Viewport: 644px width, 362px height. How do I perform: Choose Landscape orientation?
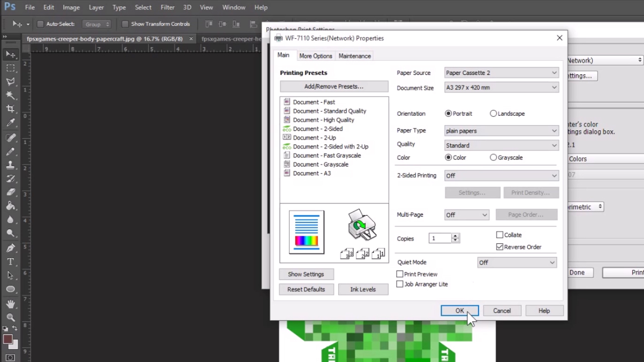click(493, 114)
